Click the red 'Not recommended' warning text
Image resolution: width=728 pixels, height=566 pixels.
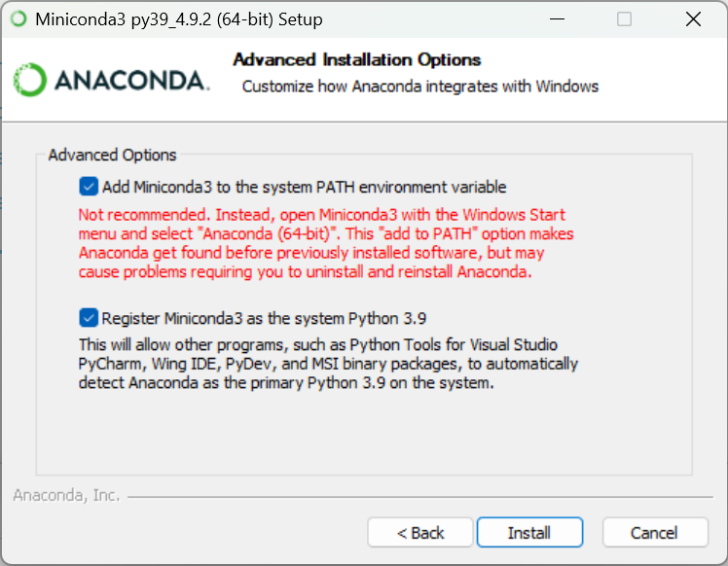click(326, 243)
